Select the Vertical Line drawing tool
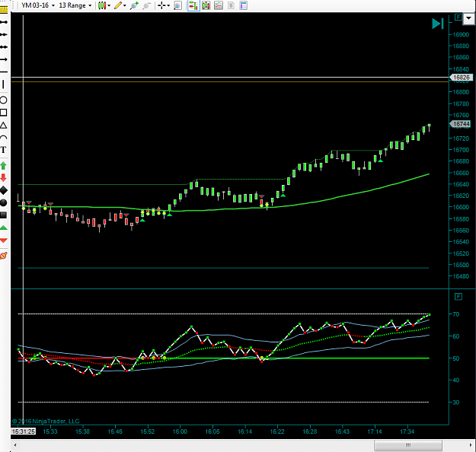 pyautogui.click(x=4, y=84)
